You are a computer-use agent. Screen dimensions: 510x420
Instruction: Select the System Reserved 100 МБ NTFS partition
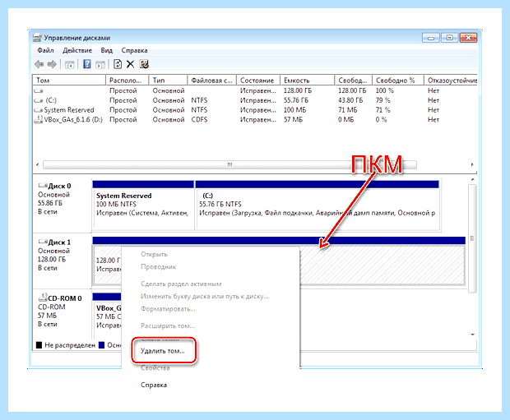pos(143,205)
